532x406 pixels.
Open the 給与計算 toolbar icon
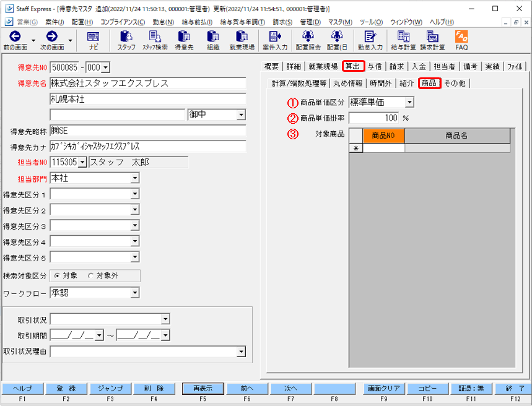coord(403,37)
